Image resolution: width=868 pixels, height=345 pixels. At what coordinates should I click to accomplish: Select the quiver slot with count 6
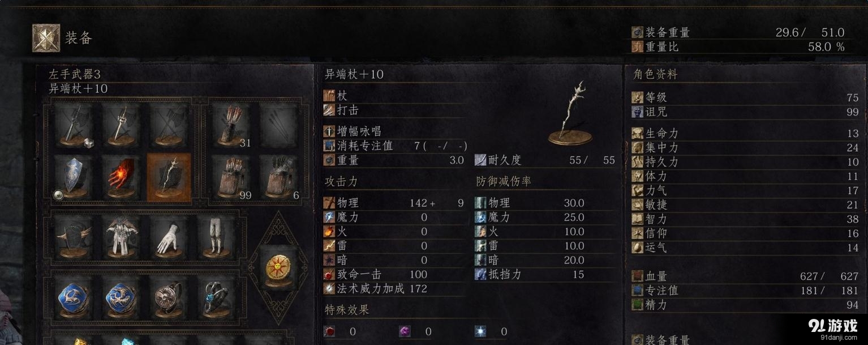(278, 177)
